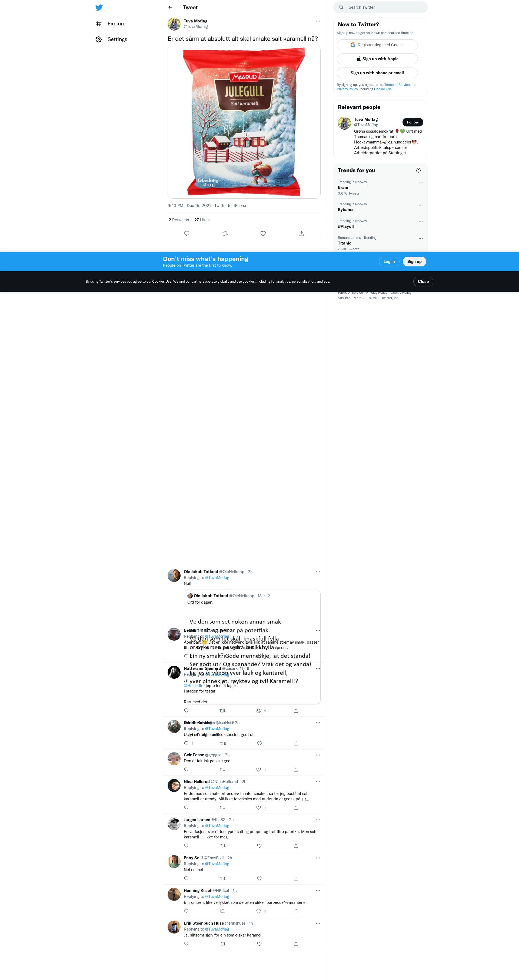Retweet Henning Kilset's reply

pyautogui.click(x=222, y=911)
